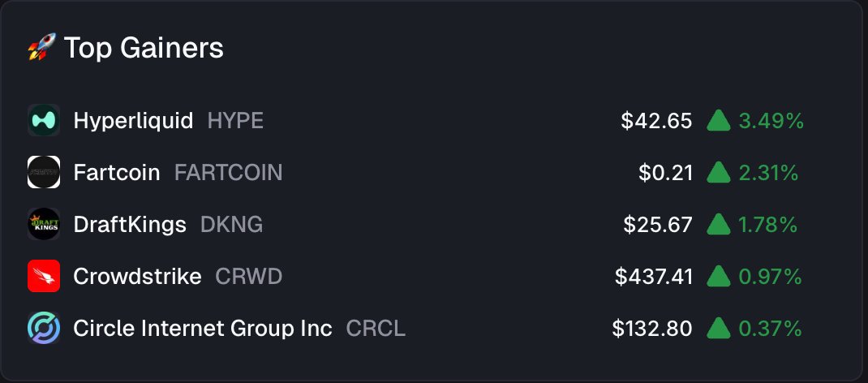Click the Hyperliquid logo icon
This screenshot has height=383, width=868.
pyautogui.click(x=44, y=121)
